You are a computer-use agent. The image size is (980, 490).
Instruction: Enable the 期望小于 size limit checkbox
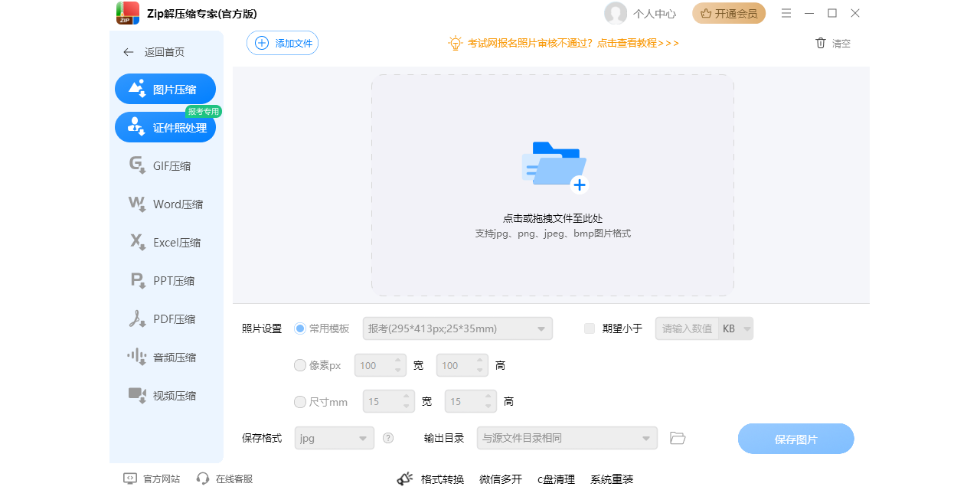(589, 328)
